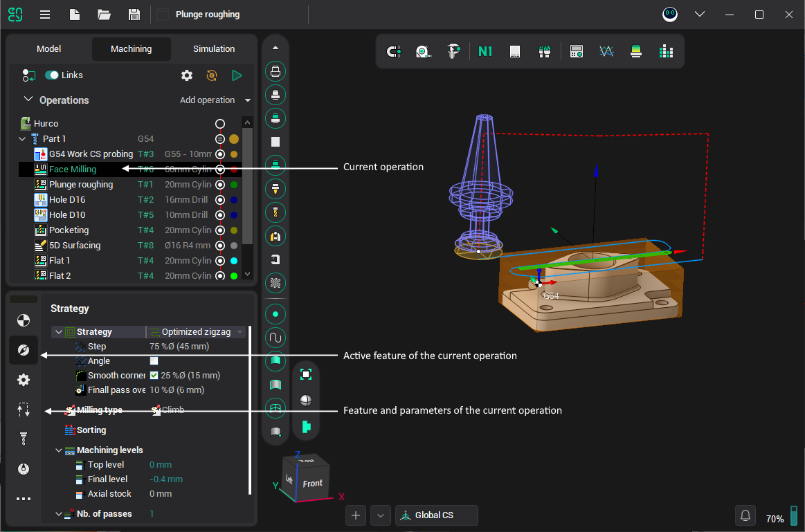Select the Pocketing operation

pos(69,230)
